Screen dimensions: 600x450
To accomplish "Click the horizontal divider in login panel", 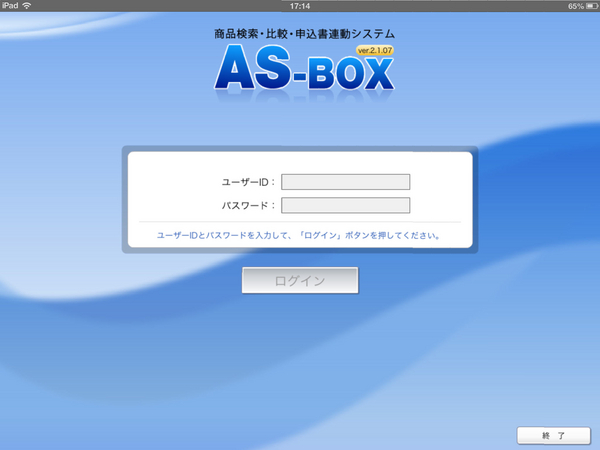I will 300,222.
